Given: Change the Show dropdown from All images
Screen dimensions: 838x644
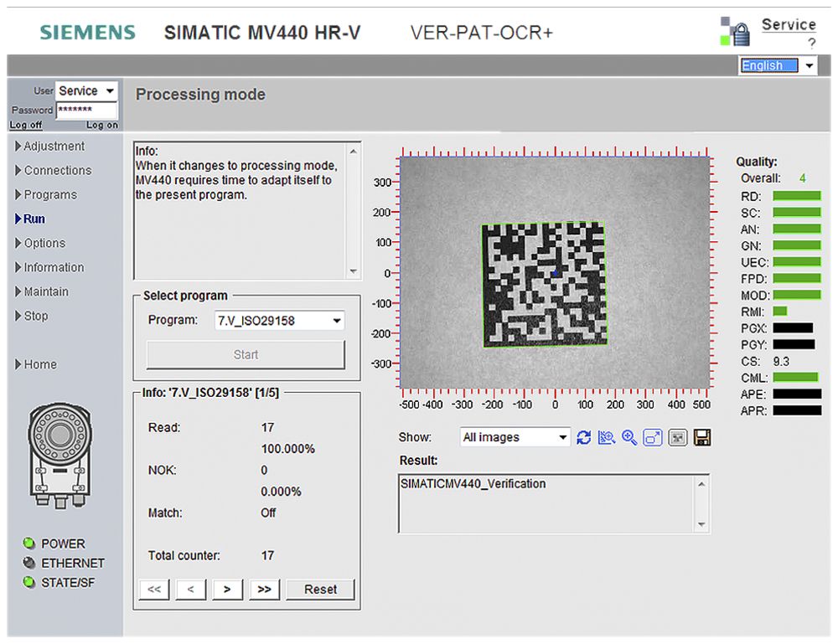Looking at the screenshot, I should coord(514,436).
